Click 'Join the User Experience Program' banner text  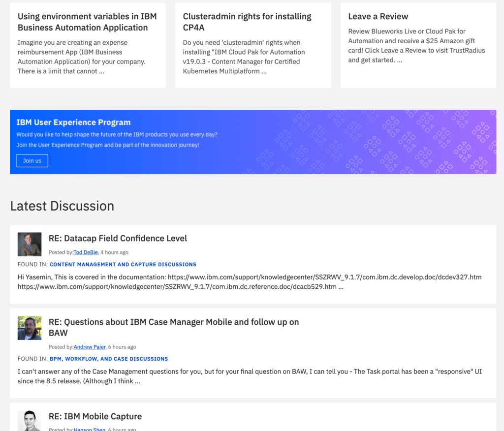pyautogui.click(x=108, y=145)
